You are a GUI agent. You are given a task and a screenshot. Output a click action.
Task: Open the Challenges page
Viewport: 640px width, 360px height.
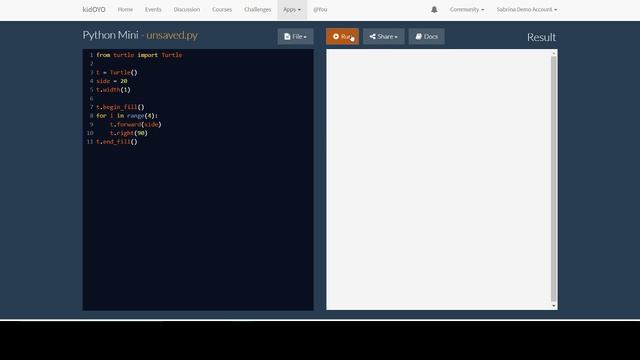point(258,9)
